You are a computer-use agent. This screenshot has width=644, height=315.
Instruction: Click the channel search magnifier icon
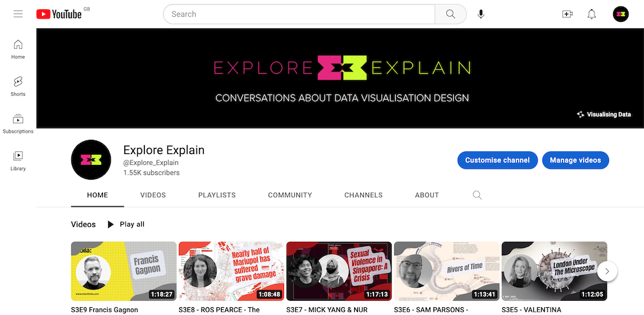[477, 195]
